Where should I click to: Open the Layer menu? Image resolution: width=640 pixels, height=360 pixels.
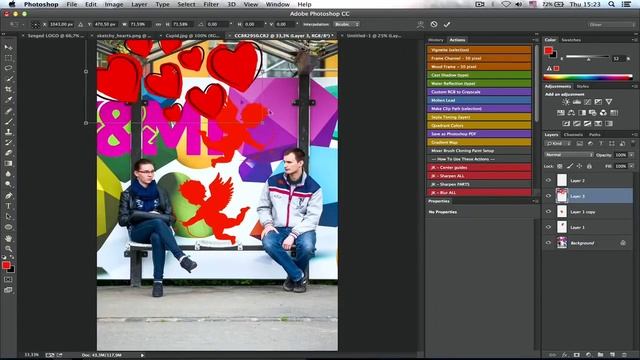point(139,4)
